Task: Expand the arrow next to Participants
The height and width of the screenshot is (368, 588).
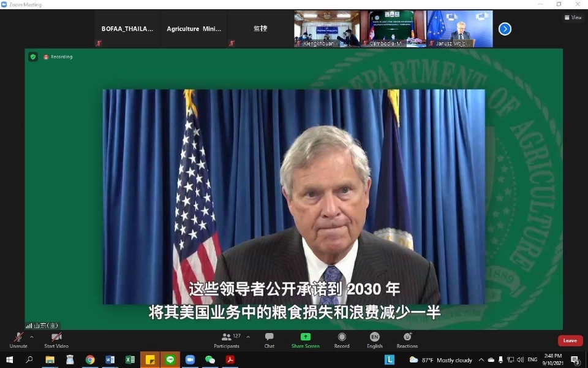Action: point(248,337)
